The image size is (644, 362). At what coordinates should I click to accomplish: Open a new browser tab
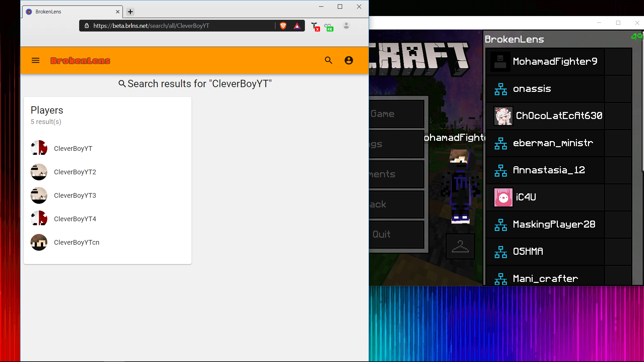point(130,12)
